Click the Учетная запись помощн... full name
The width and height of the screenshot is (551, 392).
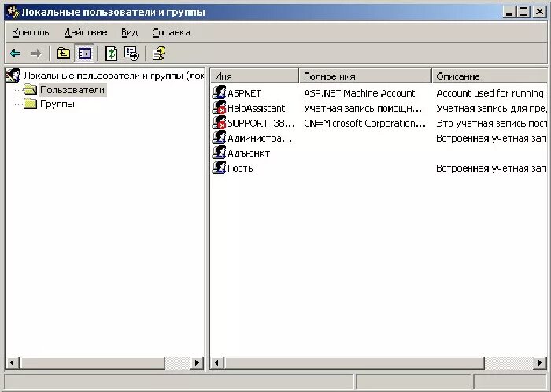tap(363, 108)
